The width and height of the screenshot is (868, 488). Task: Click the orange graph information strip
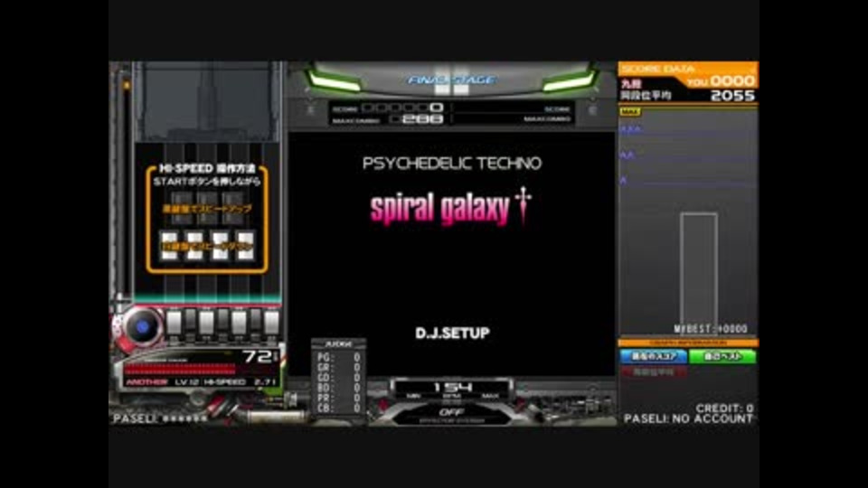tap(688, 343)
